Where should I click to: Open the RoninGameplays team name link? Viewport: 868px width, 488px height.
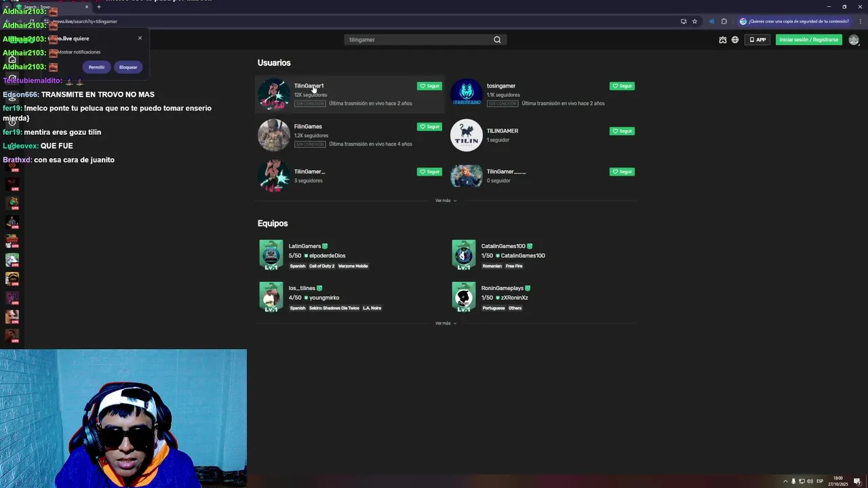[x=502, y=288]
